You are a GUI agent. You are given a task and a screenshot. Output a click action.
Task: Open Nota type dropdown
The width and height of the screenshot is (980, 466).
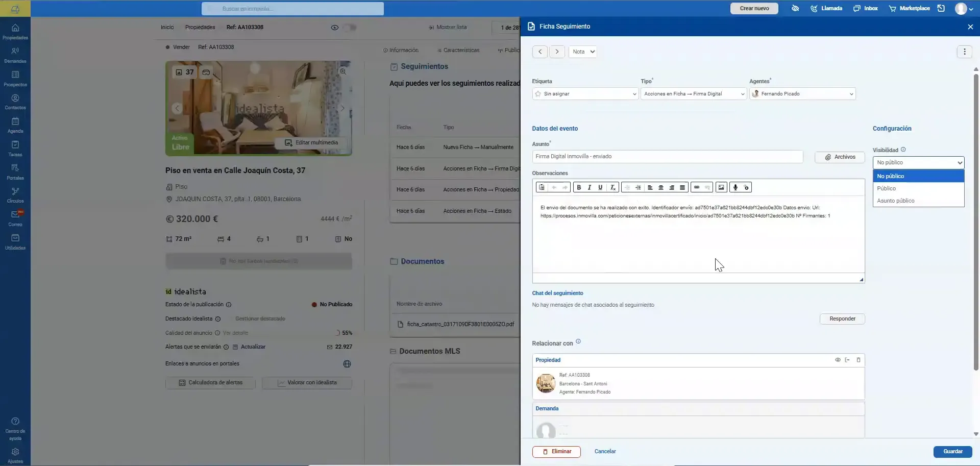(x=583, y=52)
